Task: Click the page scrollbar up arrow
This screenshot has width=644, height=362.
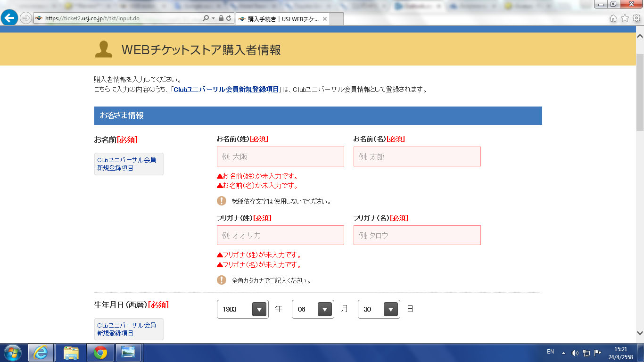Action: pos(640,36)
